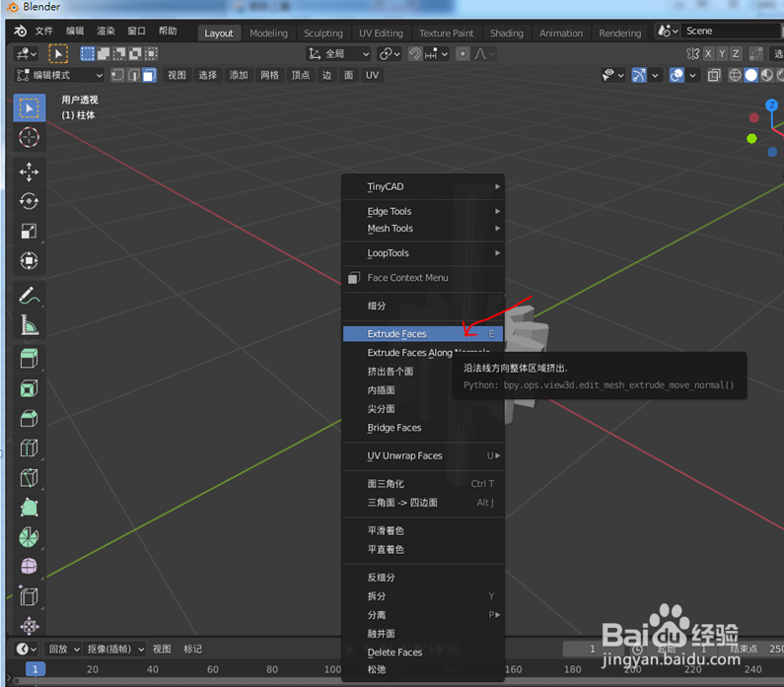The height and width of the screenshot is (687, 784).
Task: Open the UV Editing workspace tab
Action: click(381, 33)
